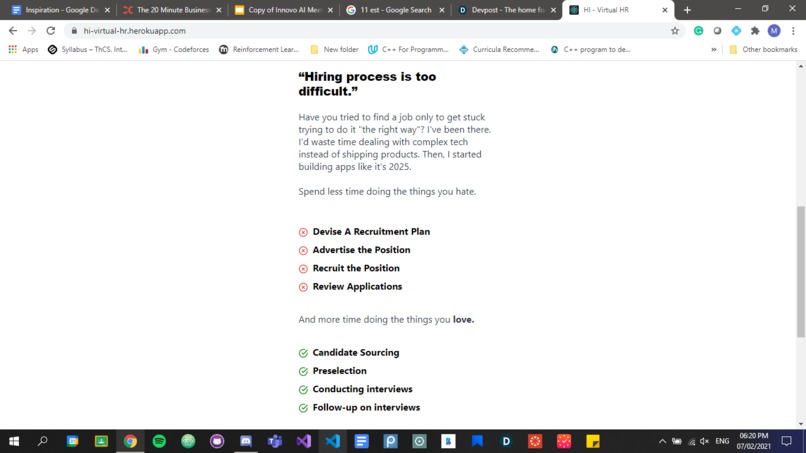Viewport: 806px width, 453px height.
Task: Click the Review Applications item
Action: (x=357, y=286)
